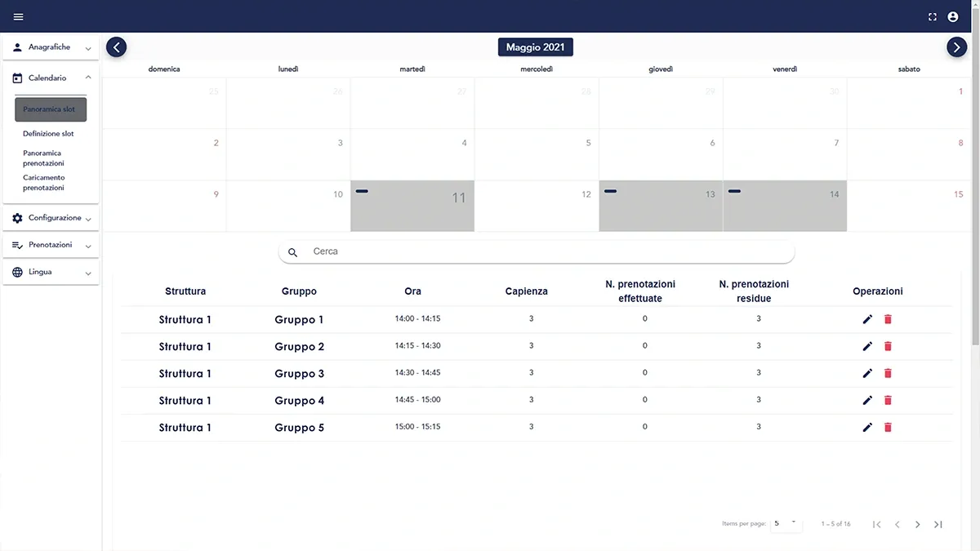Open the hamburger menu icon
980x551 pixels.
click(x=19, y=16)
